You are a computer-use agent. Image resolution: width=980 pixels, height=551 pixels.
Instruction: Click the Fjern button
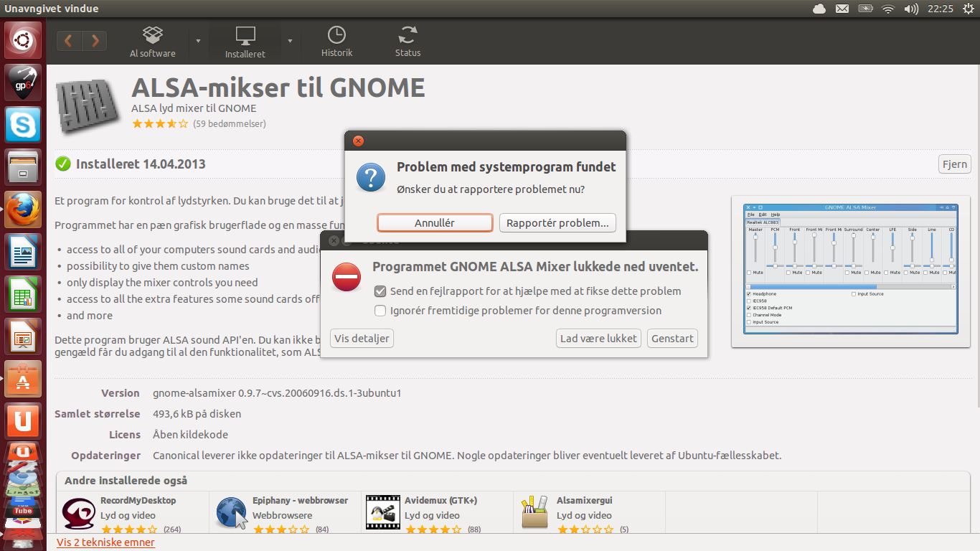pos(954,164)
